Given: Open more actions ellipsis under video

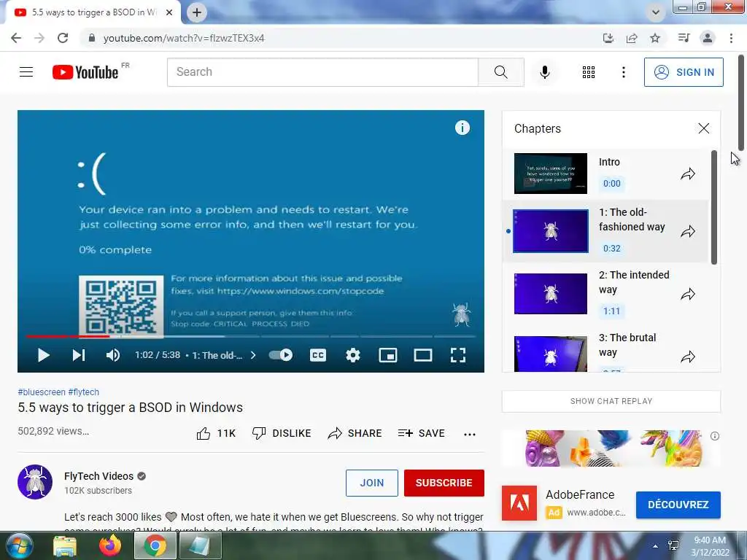Looking at the screenshot, I should pyautogui.click(x=470, y=434).
